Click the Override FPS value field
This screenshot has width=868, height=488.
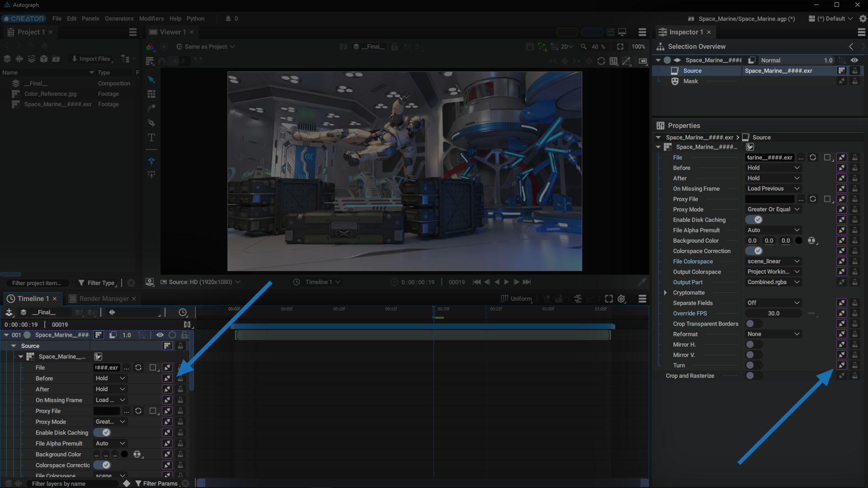pyautogui.click(x=774, y=313)
